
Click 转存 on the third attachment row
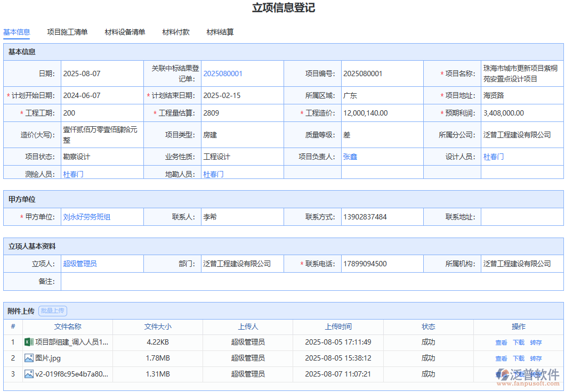pos(535,374)
